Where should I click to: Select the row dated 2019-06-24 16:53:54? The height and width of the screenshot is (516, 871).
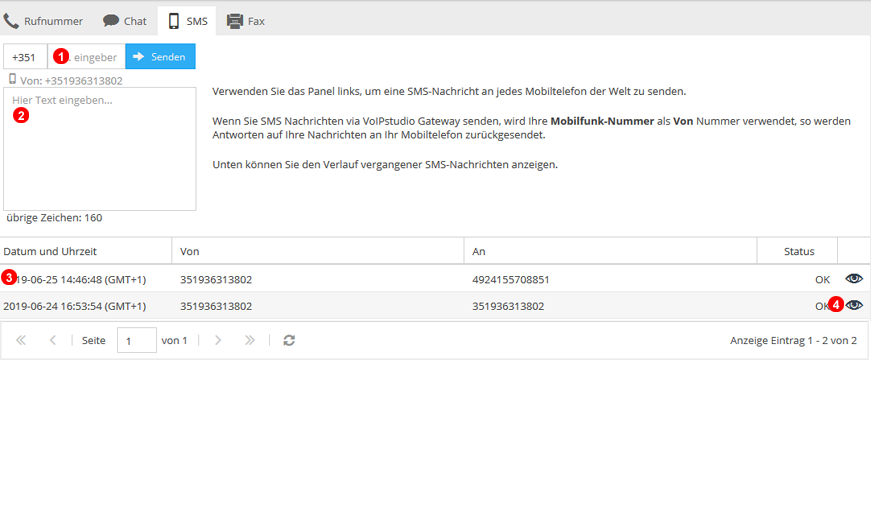pyautogui.click(x=435, y=305)
